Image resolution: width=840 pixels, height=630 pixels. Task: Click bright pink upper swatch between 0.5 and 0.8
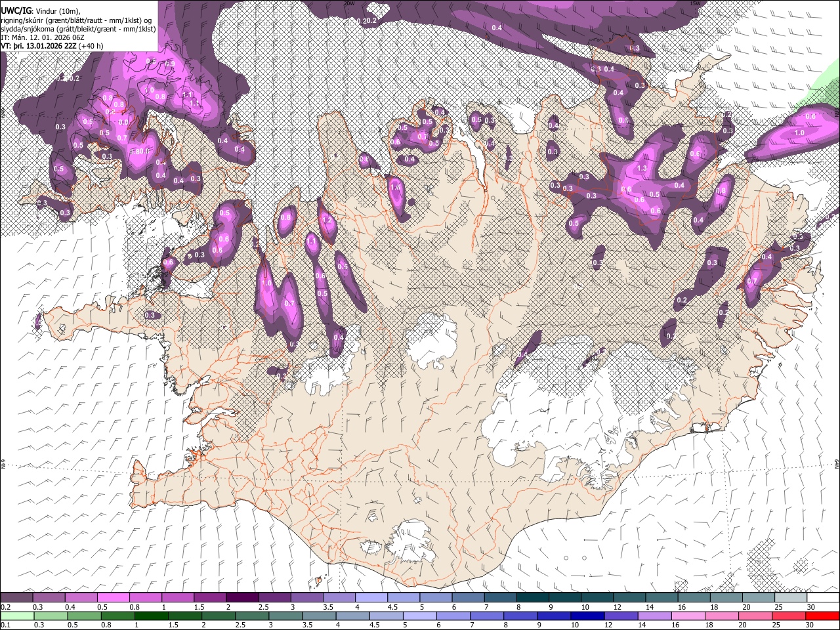pyautogui.click(x=114, y=598)
